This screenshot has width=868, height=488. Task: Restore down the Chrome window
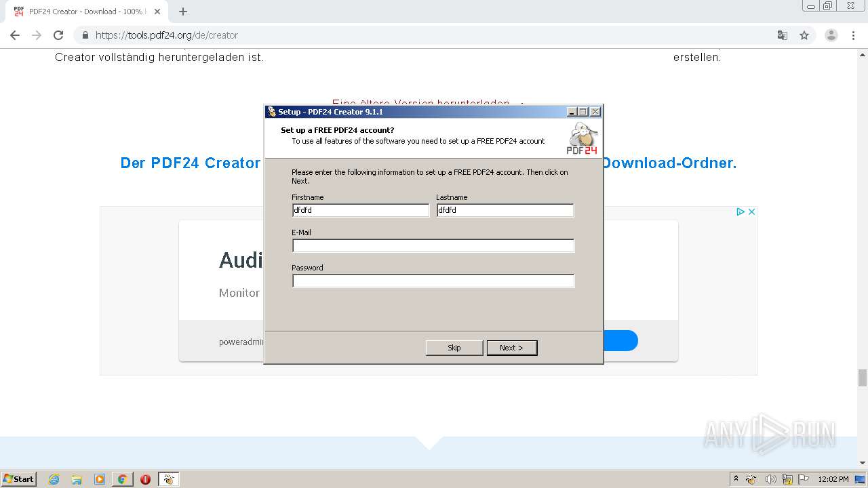click(828, 5)
